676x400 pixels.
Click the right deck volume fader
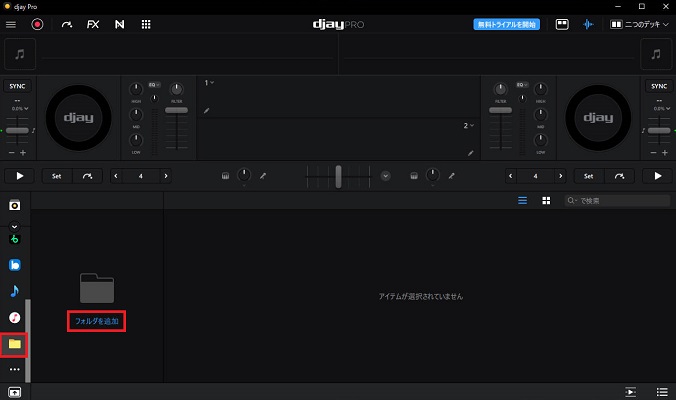501,110
